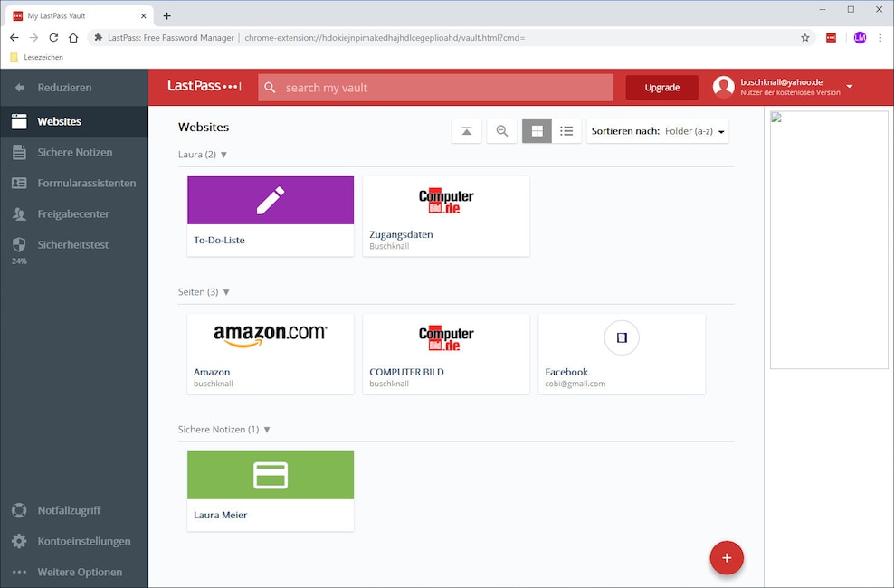Click the Sicherheitstest shield icon
Screen dimensions: 894x588
(19, 244)
